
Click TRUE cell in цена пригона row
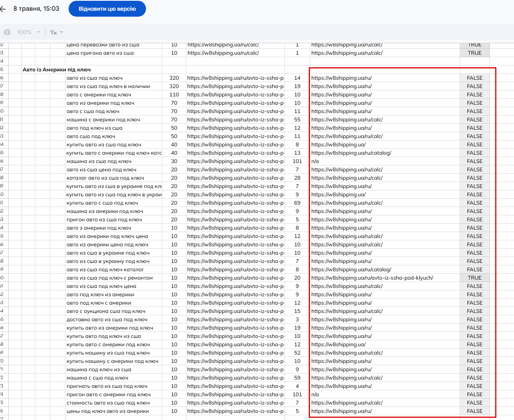pyautogui.click(x=475, y=53)
